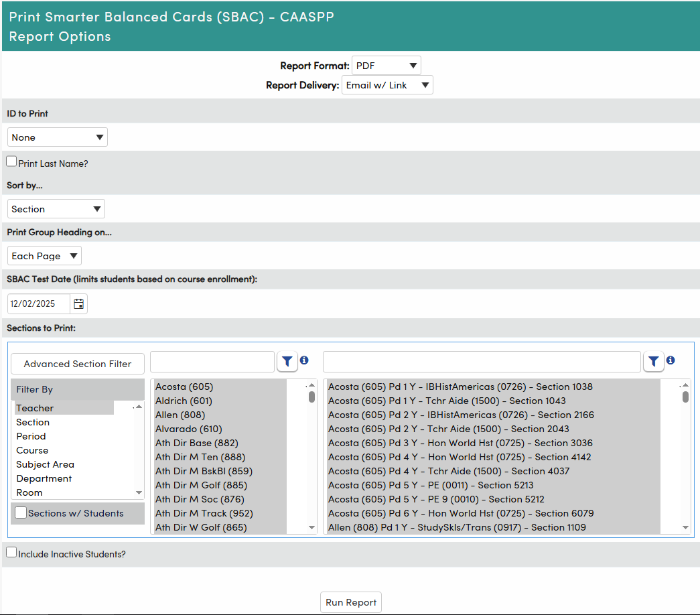This screenshot has height=615, width=700.
Task: Select Acosta Tchr Aide Section 1043
Action: click(x=494, y=401)
